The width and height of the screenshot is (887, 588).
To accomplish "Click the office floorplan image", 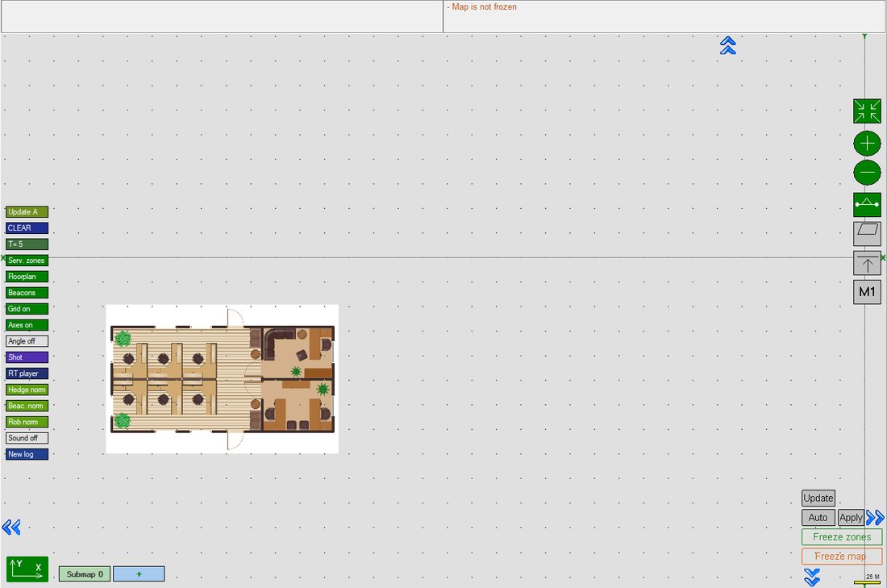I will (223, 379).
